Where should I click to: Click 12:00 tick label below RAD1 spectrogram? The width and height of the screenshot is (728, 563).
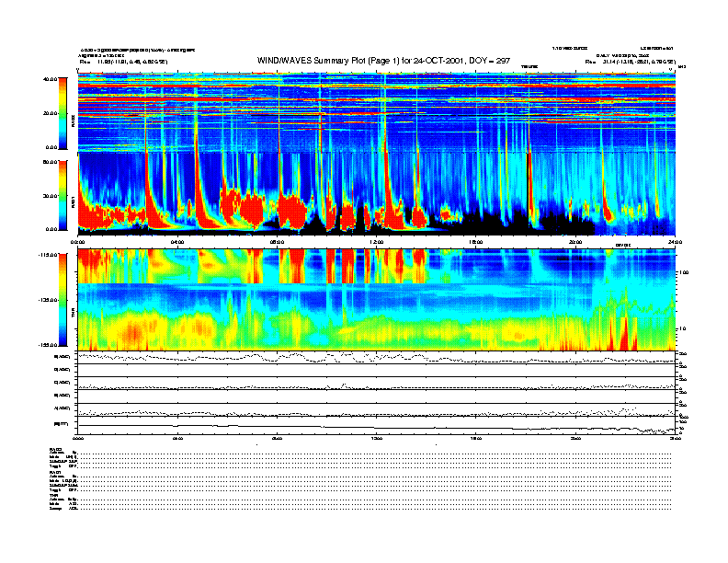pyautogui.click(x=377, y=243)
